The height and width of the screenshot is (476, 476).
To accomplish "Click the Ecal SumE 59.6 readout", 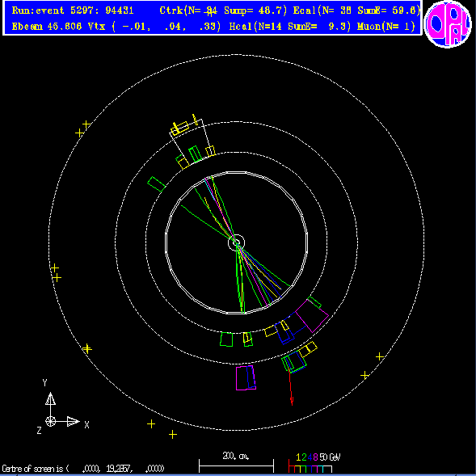I will point(390,11).
